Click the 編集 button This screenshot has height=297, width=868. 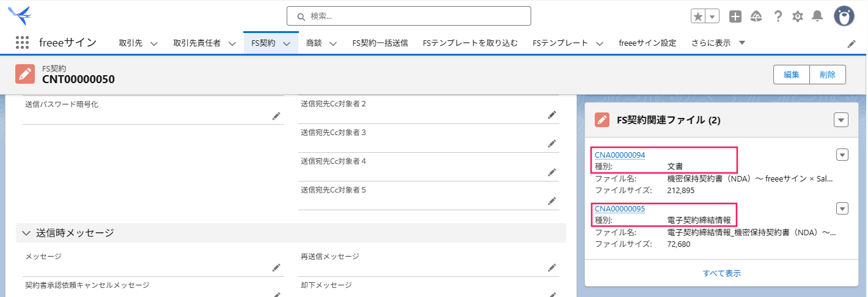click(792, 75)
